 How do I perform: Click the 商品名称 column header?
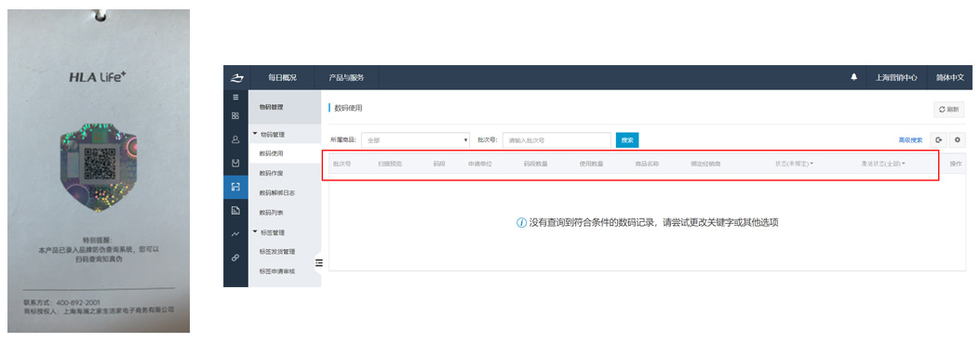click(647, 163)
